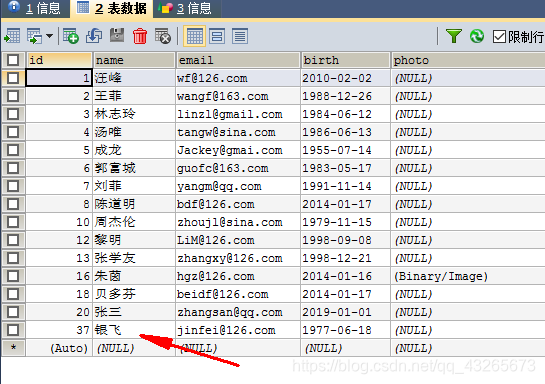The height and width of the screenshot is (384, 545).
Task: Select the email cell linzl@gmail.com
Action: click(x=238, y=114)
